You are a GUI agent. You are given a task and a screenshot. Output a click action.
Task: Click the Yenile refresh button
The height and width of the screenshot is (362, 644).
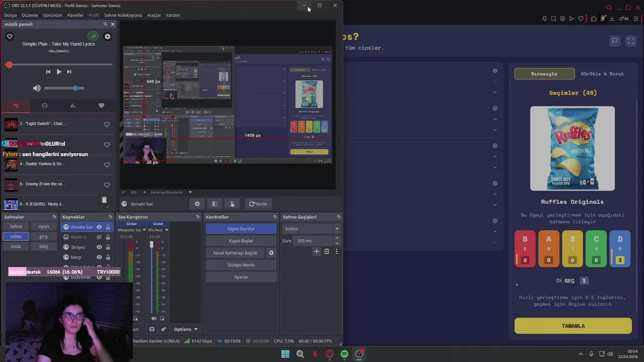(258, 204)
